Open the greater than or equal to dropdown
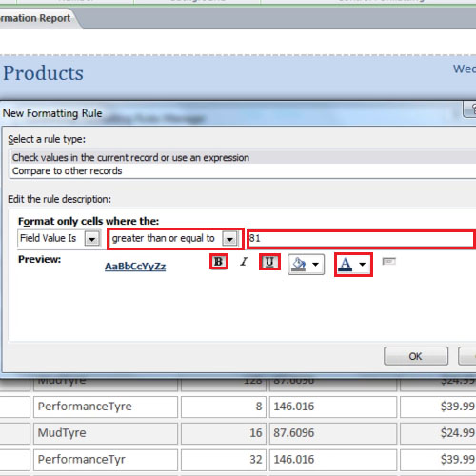Image resolution: width=476 pixels, height=476 pixels. (x=229, y=238)
